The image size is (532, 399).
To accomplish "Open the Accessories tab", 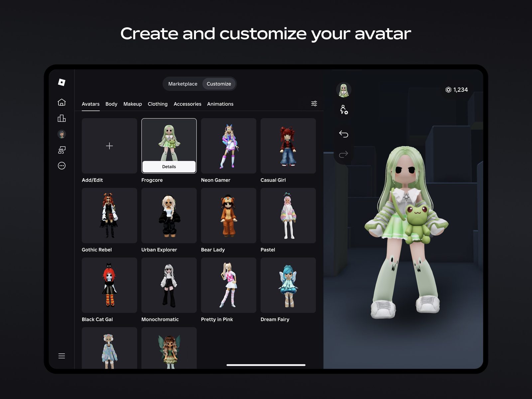I will point(188,104).
